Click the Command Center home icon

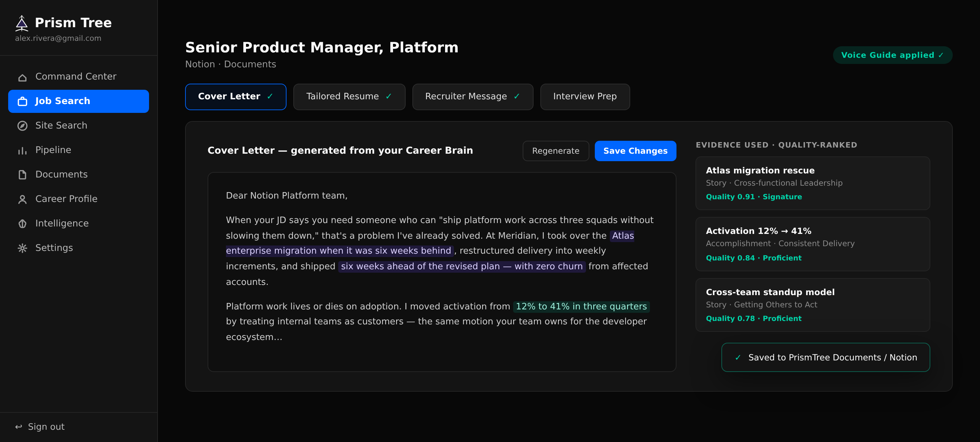coord(22,77)
